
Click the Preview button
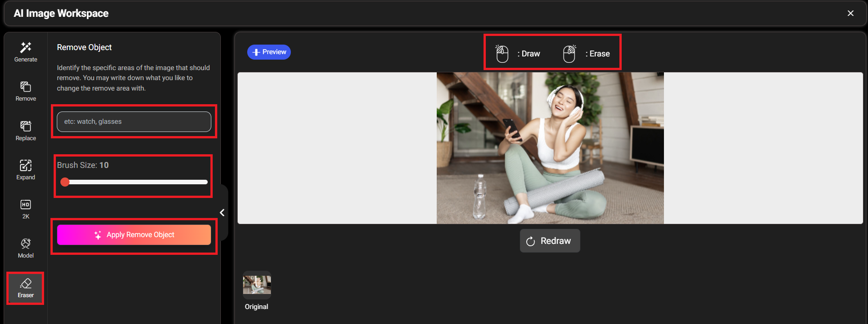click(269, 52)
